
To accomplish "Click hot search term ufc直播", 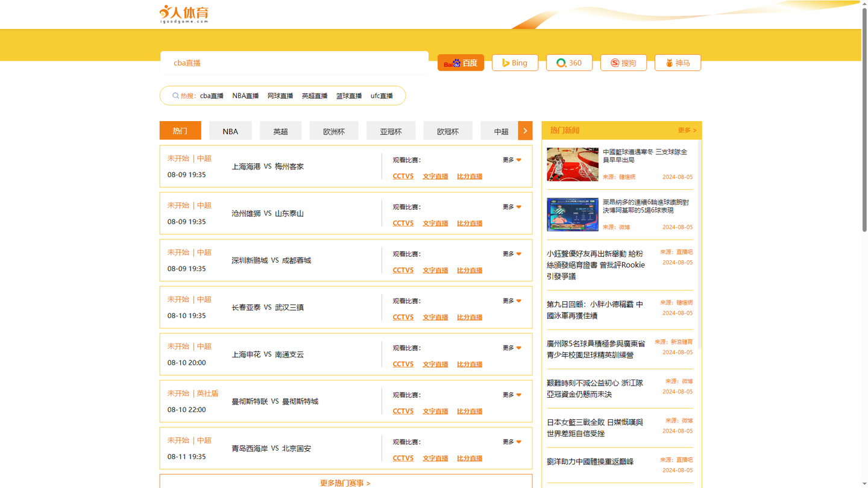I will pyautogui.click(x=382, y=96).
